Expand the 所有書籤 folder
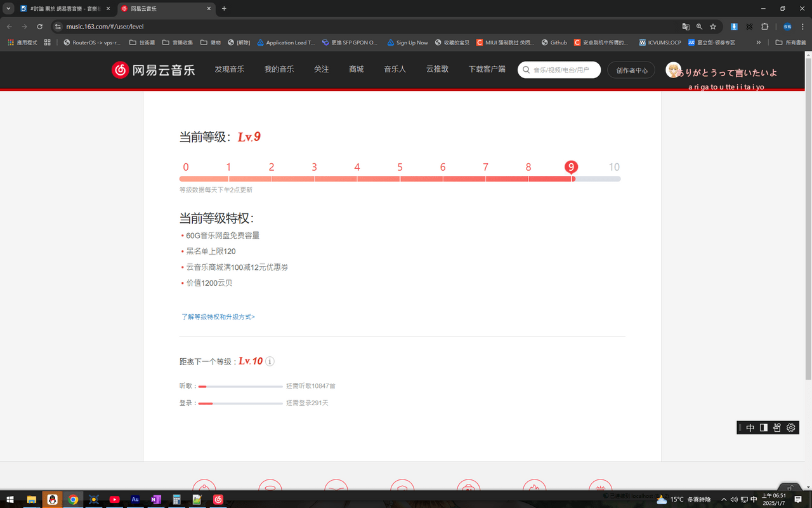Viewport: 812px width, 508px height. [x=790, y=43]
